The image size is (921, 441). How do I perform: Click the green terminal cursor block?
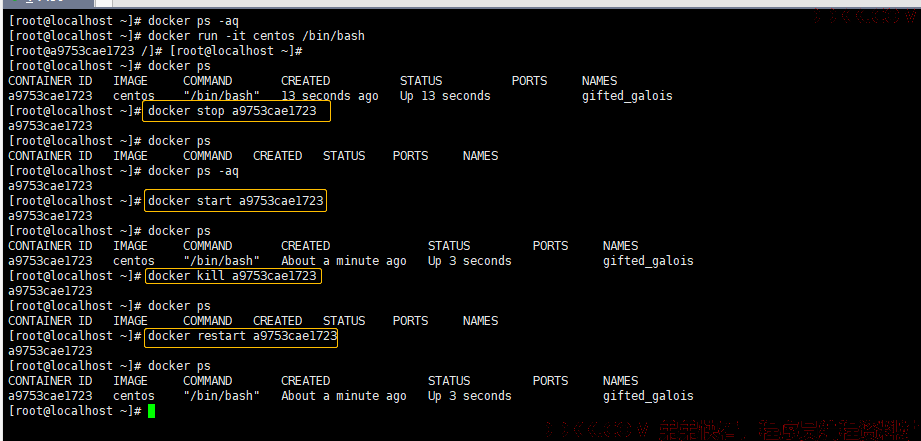(x=152, y=411)
